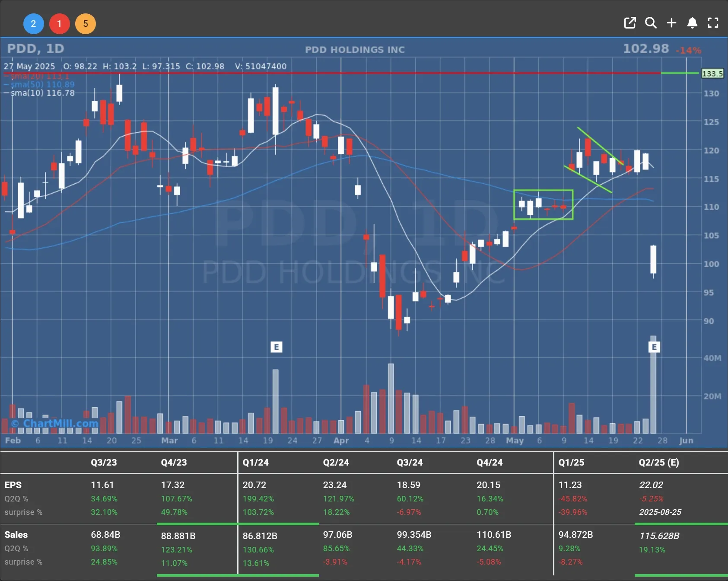Click Sales Q2Q value 19.13%
The width and height of the screenshot is (728, 581).
coord(652,550)
